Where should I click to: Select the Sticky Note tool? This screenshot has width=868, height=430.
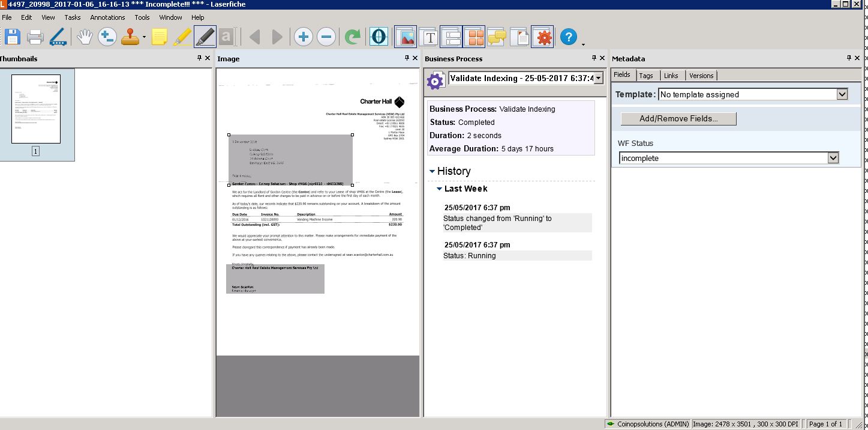tap(159, 37)
